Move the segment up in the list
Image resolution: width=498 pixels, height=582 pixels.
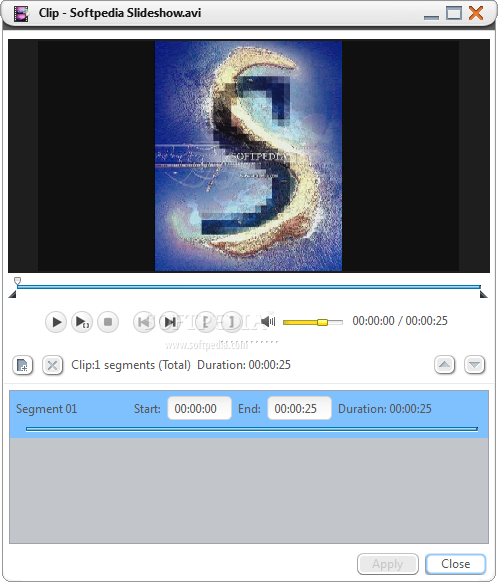pyautogui.click(x=445, y=365)
